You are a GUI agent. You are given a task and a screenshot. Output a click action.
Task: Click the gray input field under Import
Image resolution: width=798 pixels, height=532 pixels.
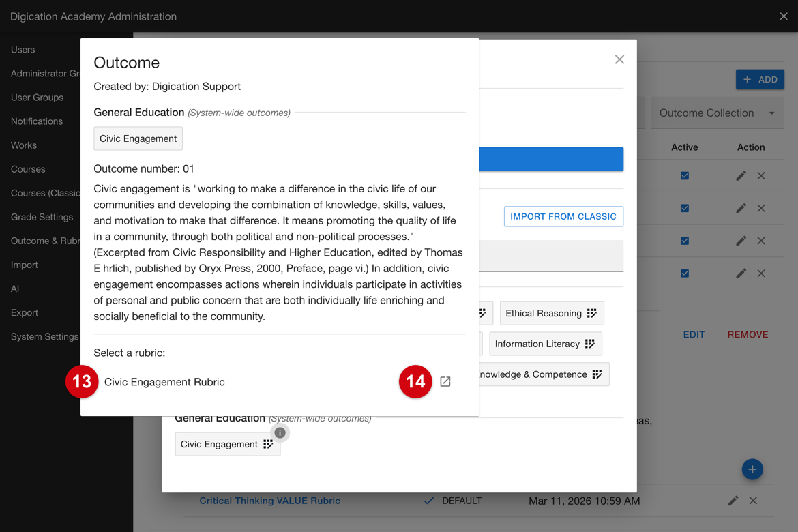pyautogui.click(x=551, y=256)
